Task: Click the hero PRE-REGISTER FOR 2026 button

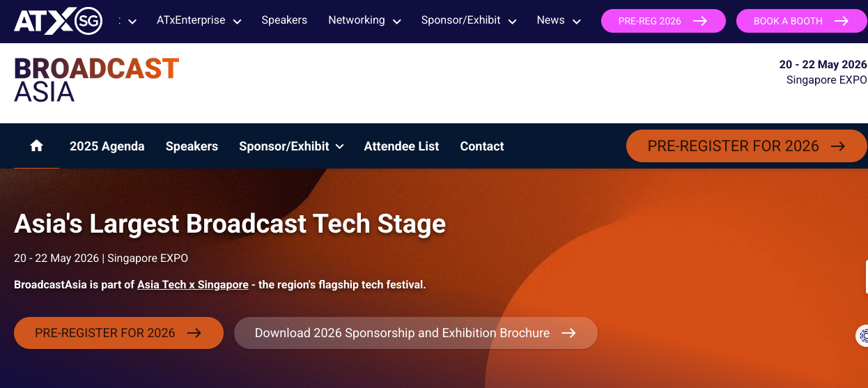Action: tap(118, 333)
